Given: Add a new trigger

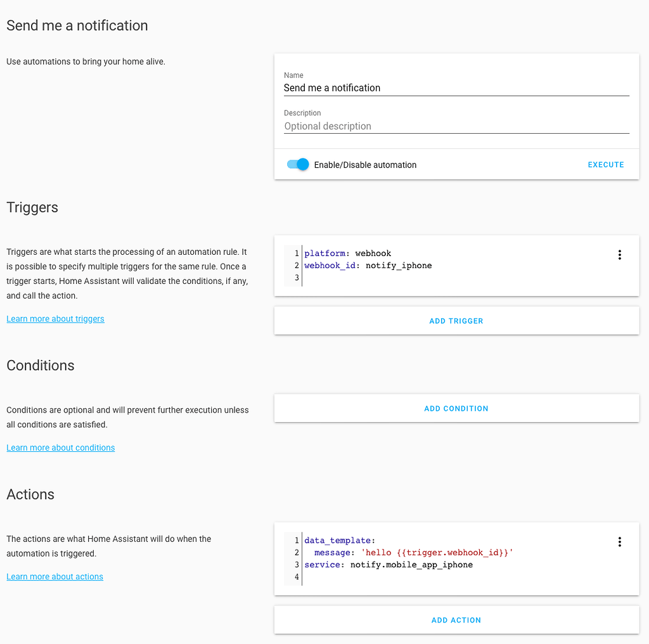Looking at the screenshot, I should [456, 320].
